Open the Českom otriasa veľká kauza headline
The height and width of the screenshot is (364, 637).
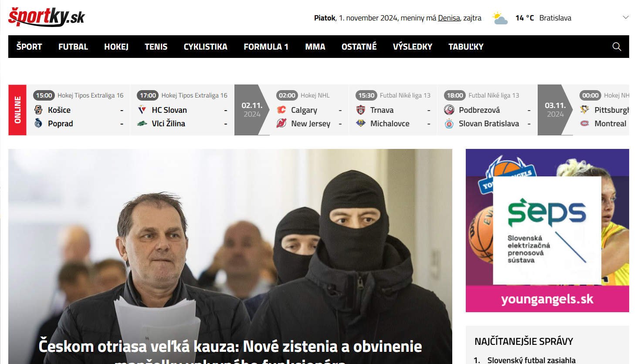point(230,347)
